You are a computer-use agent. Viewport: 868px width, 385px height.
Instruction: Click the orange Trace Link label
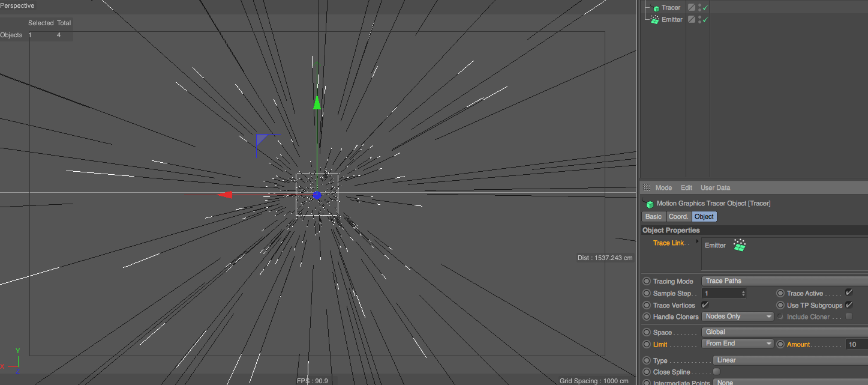tap(668, 243)
